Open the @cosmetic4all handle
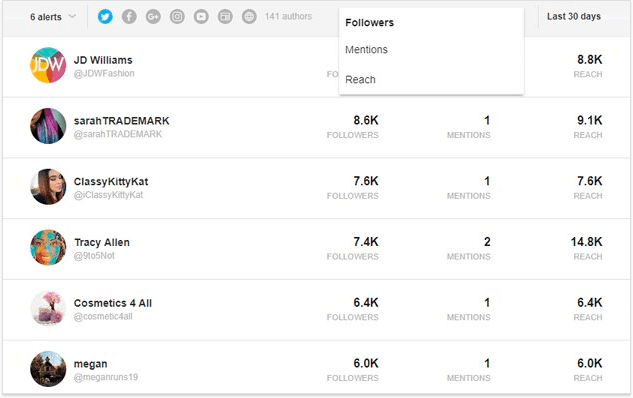 point(103,316)
